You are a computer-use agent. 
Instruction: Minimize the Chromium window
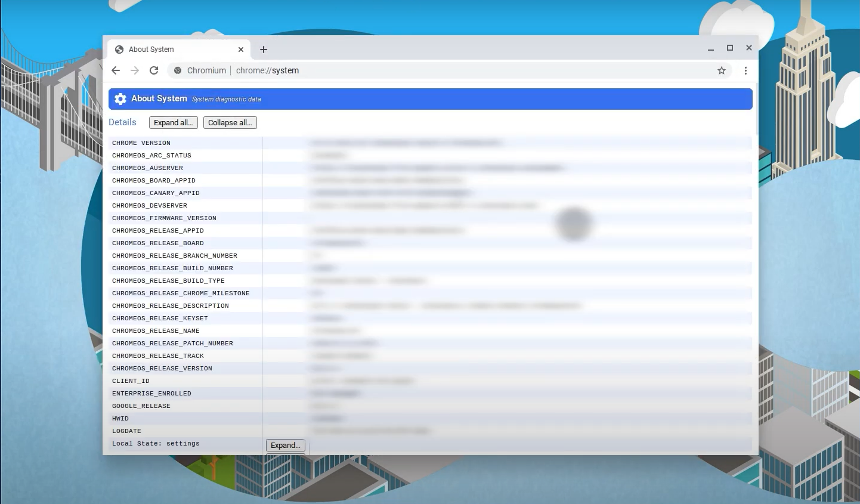tap(711, 49)
